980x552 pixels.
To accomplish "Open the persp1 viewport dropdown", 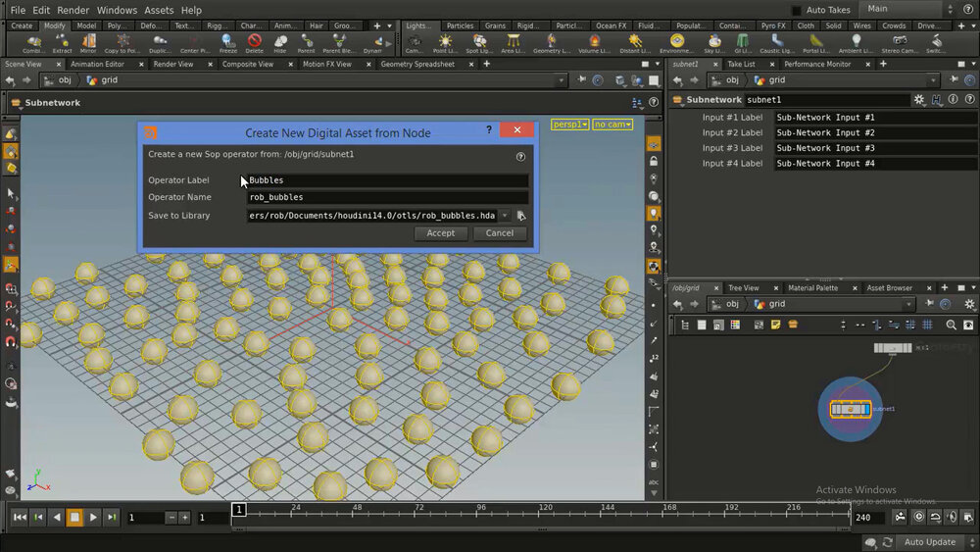I will (569, 125).
